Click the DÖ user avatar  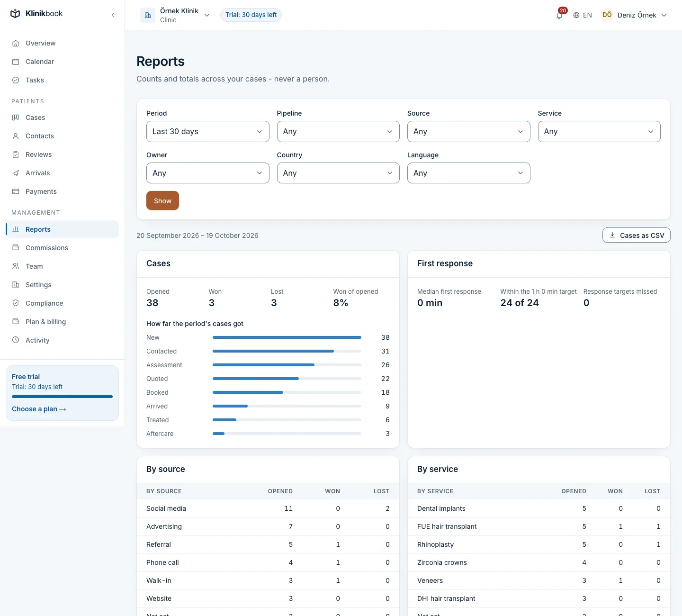click(607, 15)
